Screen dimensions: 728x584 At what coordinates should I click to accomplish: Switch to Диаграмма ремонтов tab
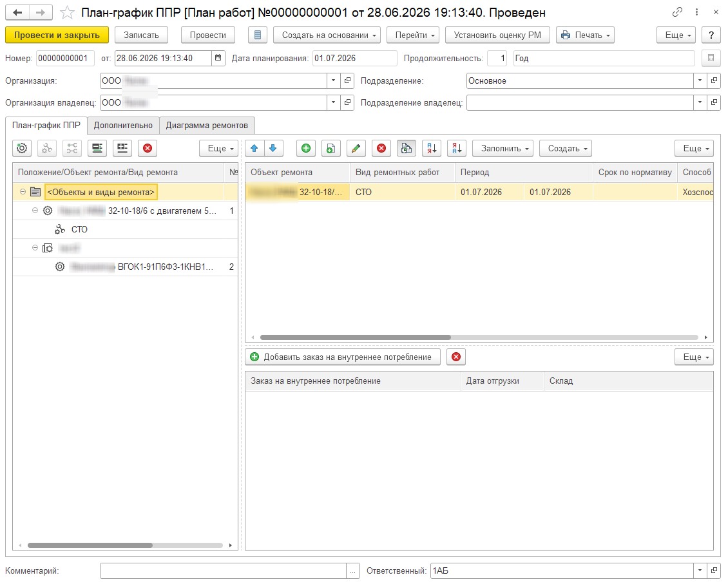[x=207, y=126]
